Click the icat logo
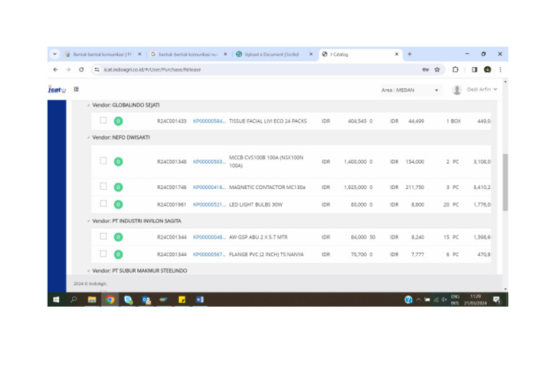 [x=56, y=90]
